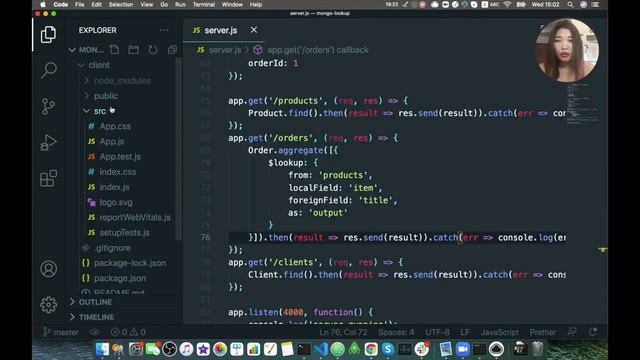Open .gitignore file
Image resolution: width=640 pixels, height=360 pixels.
click(113, 248)
